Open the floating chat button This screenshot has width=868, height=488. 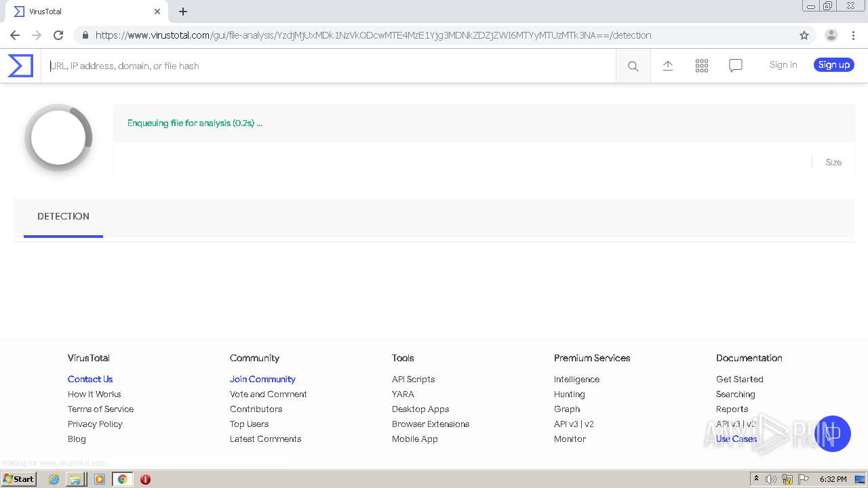(833, 434)
